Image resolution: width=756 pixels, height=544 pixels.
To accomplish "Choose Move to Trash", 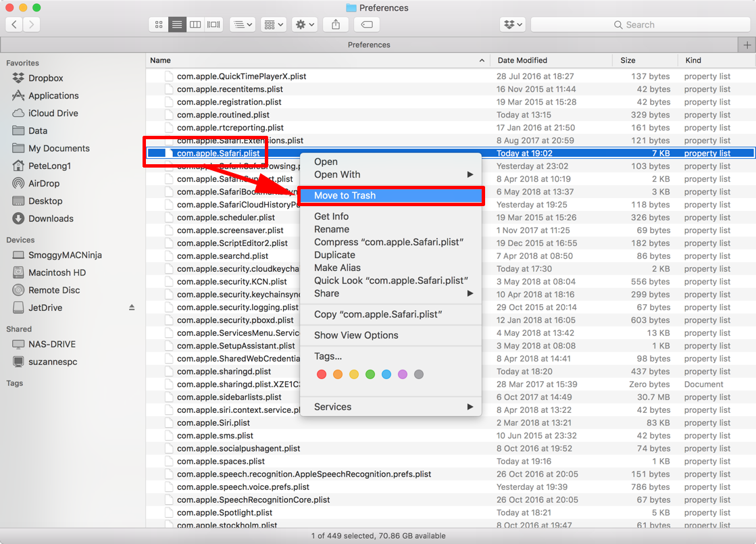I will tap(390, 195).
